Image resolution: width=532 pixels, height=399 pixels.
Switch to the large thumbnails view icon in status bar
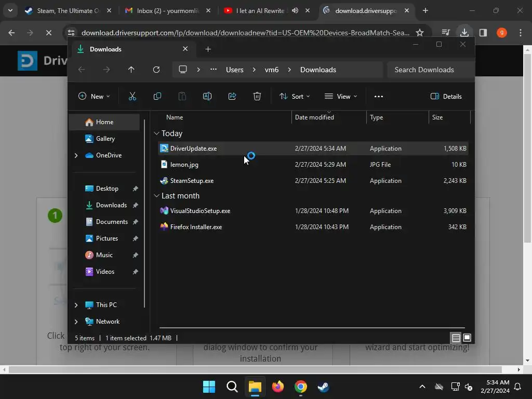(x=467, y=338)
